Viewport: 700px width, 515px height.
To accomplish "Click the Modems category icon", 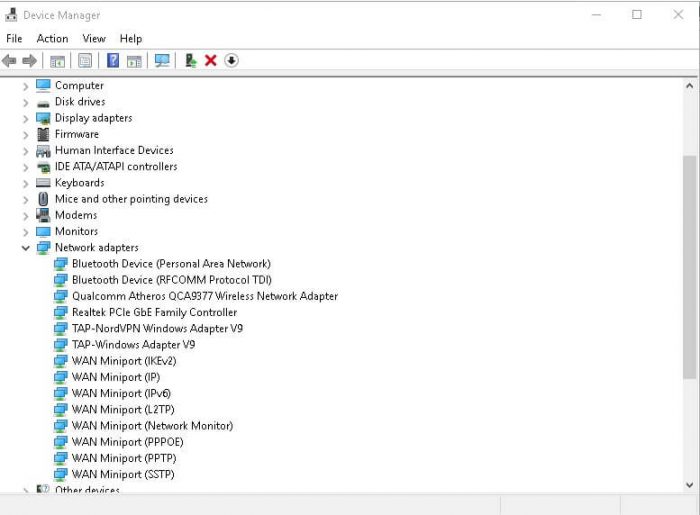I will coord(43,215).
